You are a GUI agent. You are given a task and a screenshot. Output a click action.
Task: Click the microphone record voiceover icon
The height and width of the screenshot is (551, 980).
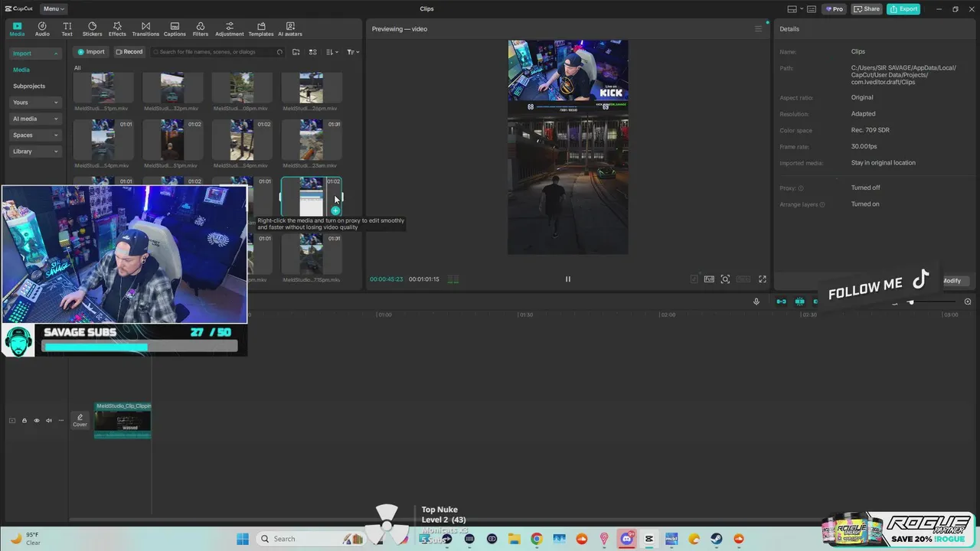click(x=756, y=302)
